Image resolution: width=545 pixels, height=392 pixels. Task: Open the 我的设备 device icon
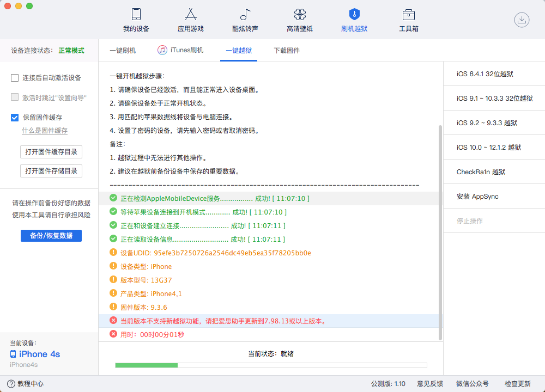click(x=136, y=14)
